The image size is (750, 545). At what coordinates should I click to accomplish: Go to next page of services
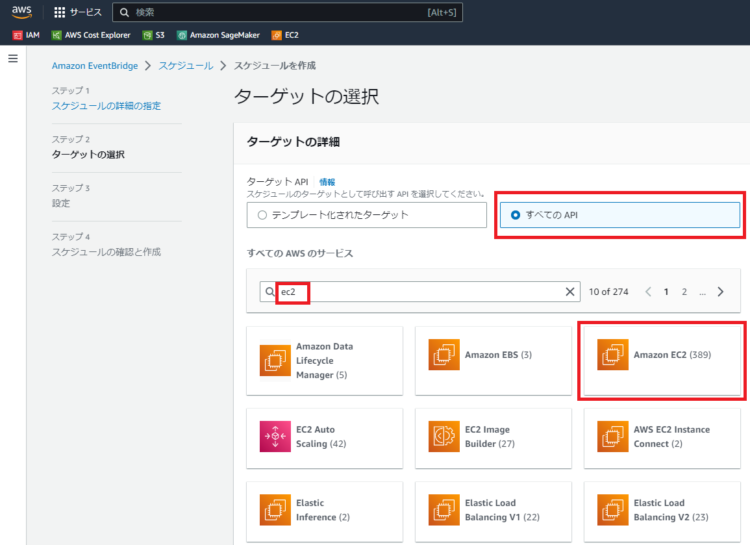720,291
